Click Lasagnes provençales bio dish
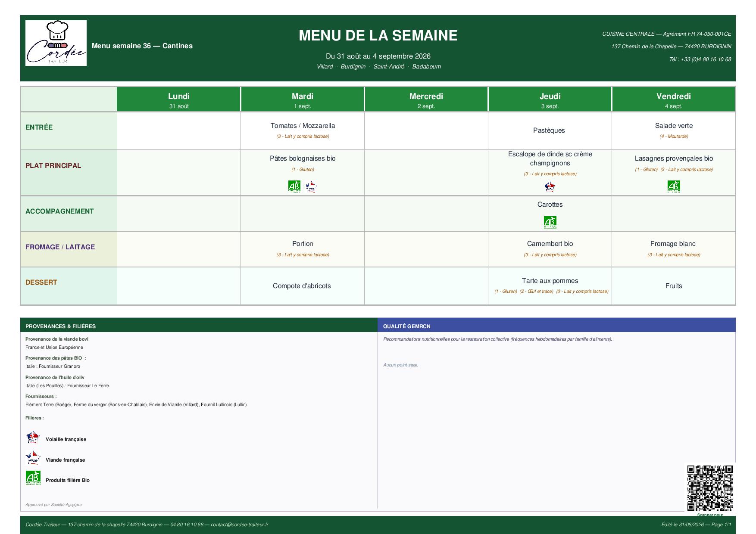The width and height of the screenshot is (756, 534). tap(674, 158)
